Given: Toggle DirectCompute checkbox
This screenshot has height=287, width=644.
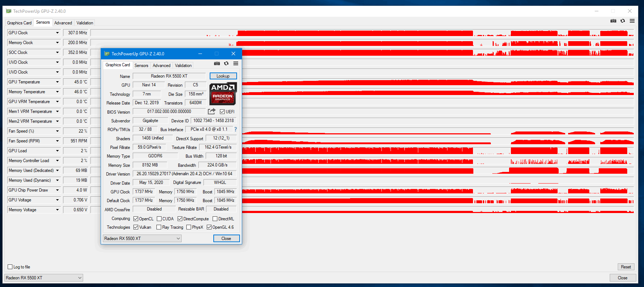Looking at the screenshot, I should (x=180, y=219).
